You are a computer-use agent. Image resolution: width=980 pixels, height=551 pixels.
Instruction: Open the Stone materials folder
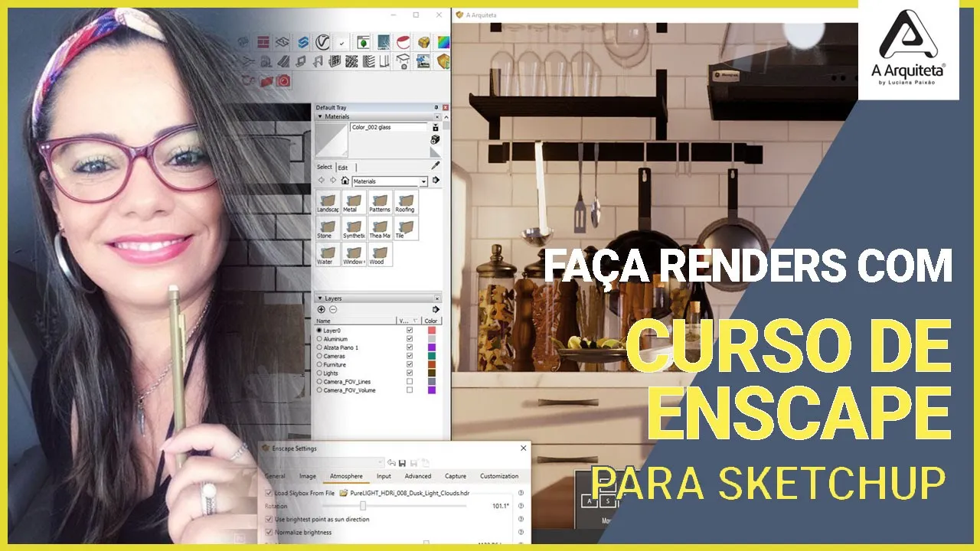pyautogui.click(x=328, y=229)
